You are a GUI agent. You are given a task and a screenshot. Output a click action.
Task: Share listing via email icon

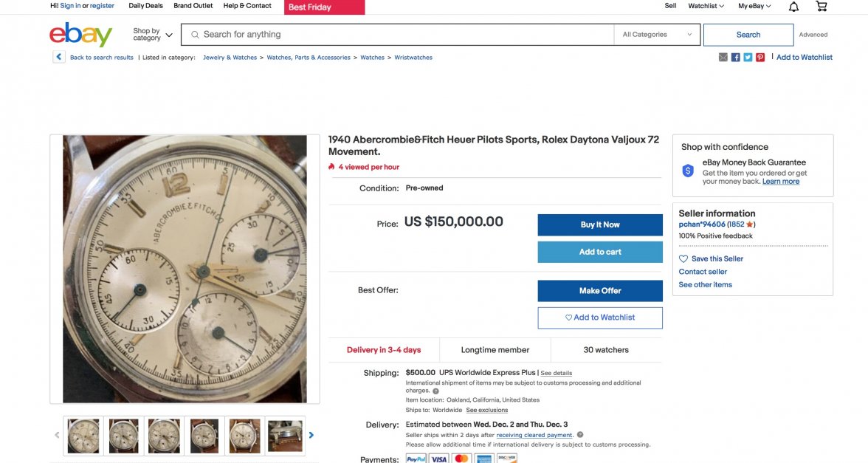pos(723,58)
